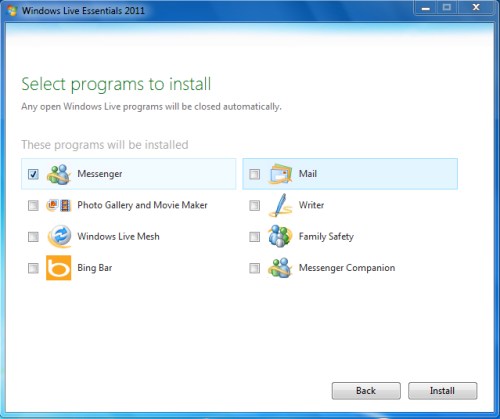Enable the Writer checkbox
The width and height of the screenshot is (500, 419).
tap(255, 205)
